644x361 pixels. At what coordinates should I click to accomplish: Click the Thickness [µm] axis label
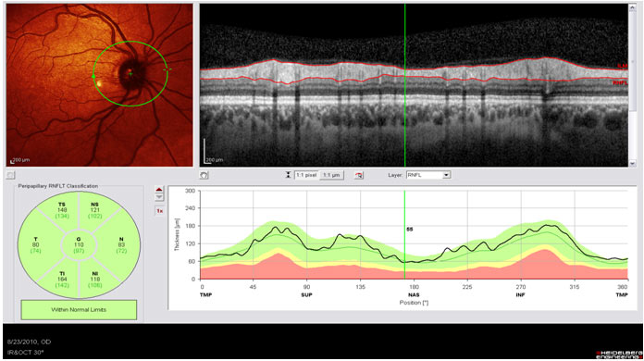[177, 234]
